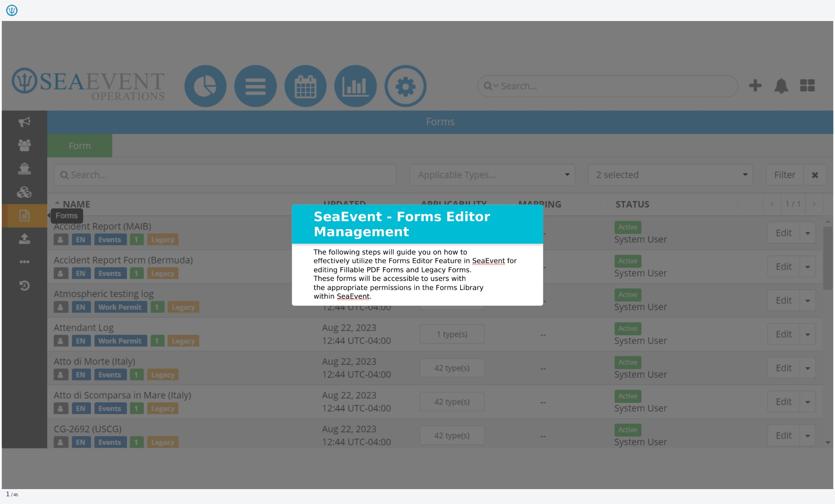Edit the CG-2692 (USCG) form
This screenshot has height=504, width=835.
coord(784,435)
